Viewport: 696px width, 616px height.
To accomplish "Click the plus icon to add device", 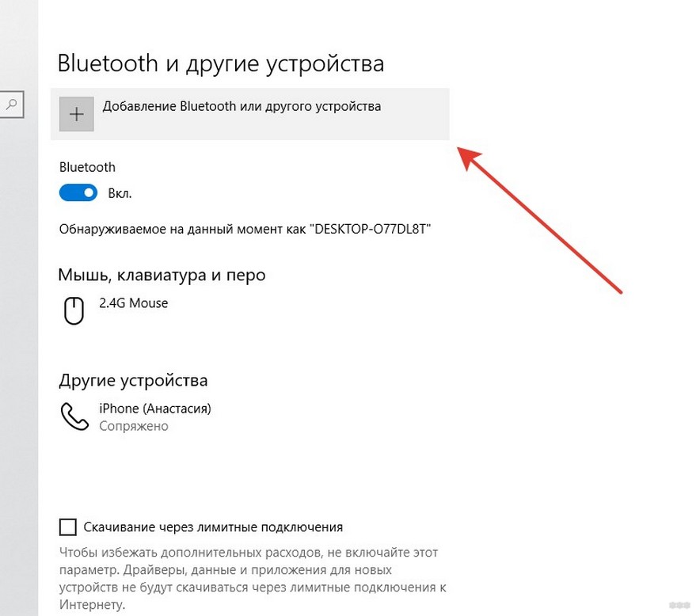I will 77,114.
